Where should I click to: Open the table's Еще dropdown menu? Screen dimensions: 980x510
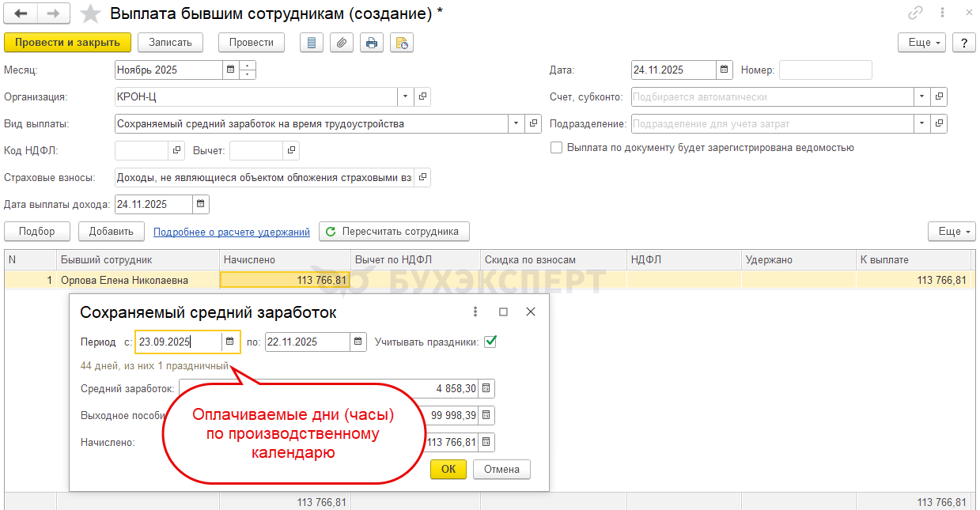952,231
